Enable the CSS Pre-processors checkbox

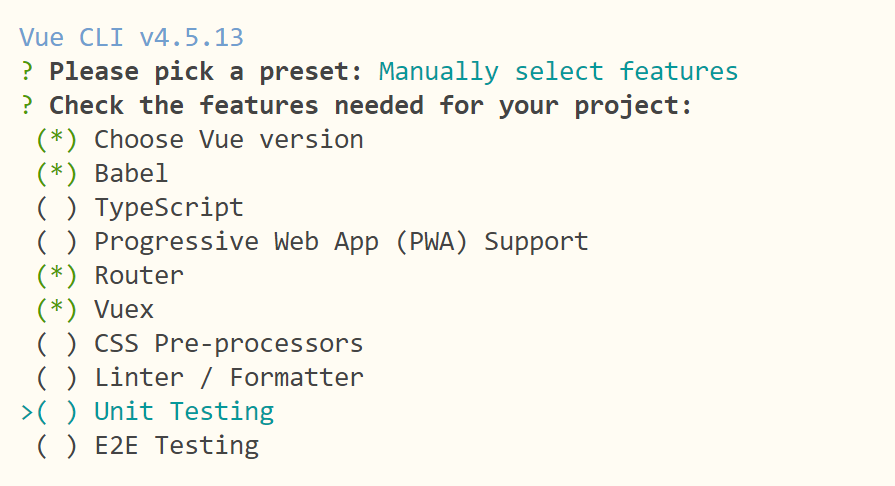click(x=56, y=344)
